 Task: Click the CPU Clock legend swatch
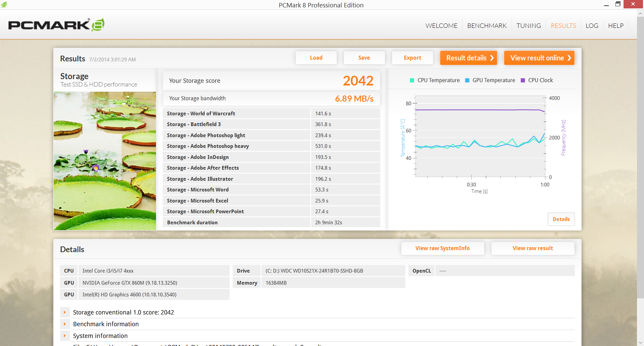pyautogui.click(x=523, y=80)
